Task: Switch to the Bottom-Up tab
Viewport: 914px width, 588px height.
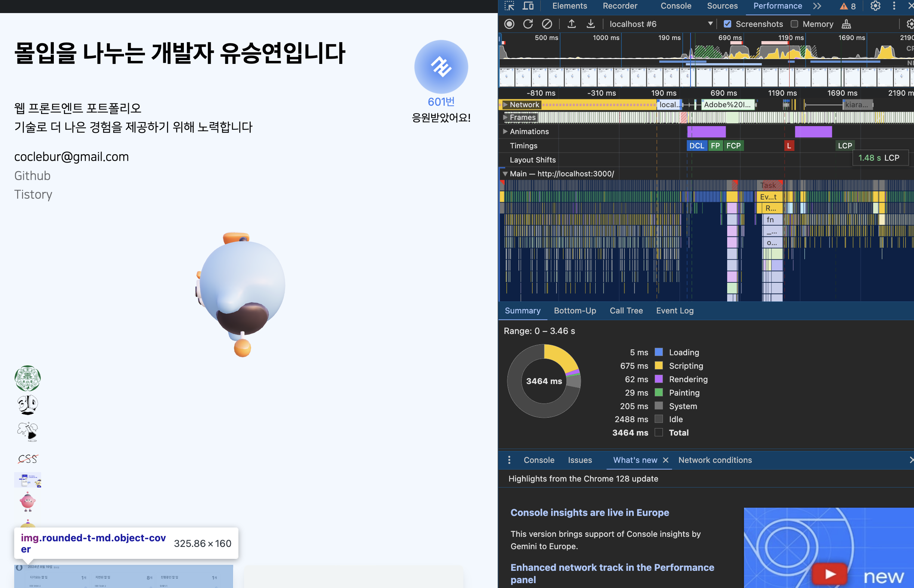Action: (575, 310)
